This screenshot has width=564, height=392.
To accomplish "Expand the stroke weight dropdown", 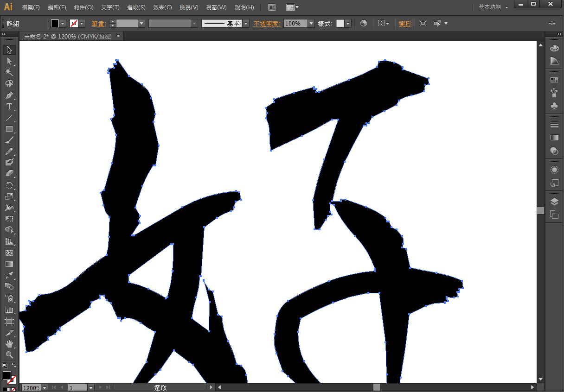I will (141, 23).
